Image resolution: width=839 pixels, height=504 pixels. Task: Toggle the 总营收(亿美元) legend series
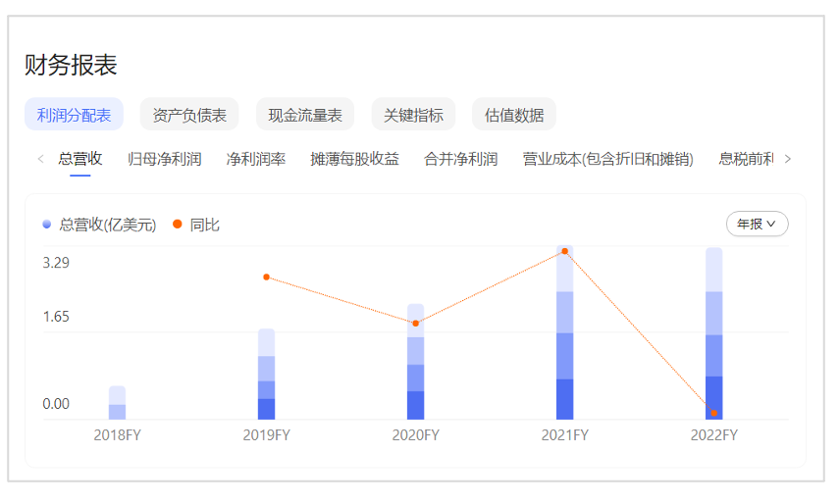pos(100,225)
